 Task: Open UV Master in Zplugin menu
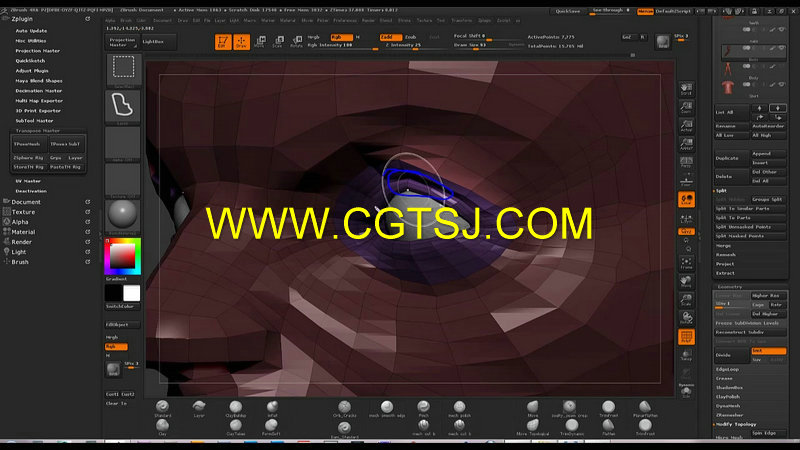28,181
